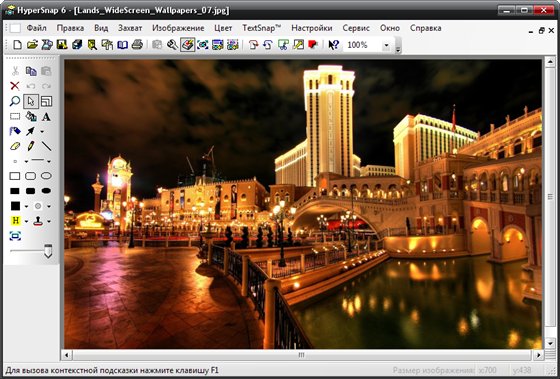Click the slider handle in the toolbox
The image size is (560, 379).
tap(48, 251)
